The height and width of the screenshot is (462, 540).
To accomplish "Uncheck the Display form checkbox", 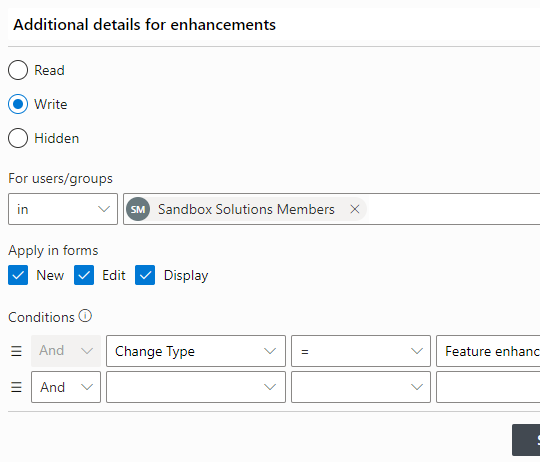I will (145, 275).
